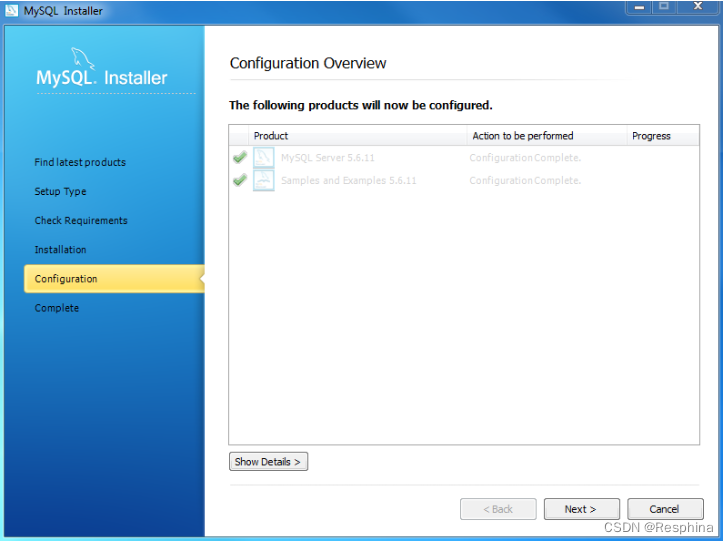Click the Product column header
728x544 pixels.
click(358, 136)
